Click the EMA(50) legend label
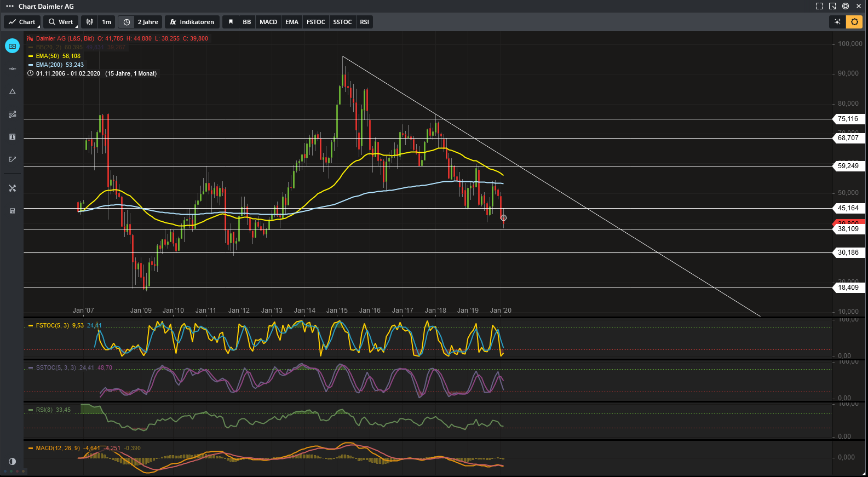 [x=47, y=56]
